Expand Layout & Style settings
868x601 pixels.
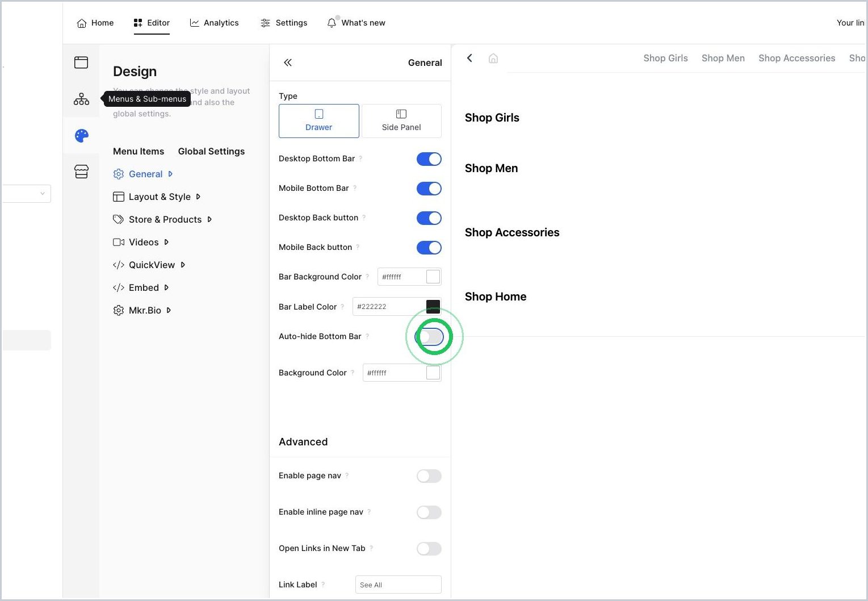[157, 197]
